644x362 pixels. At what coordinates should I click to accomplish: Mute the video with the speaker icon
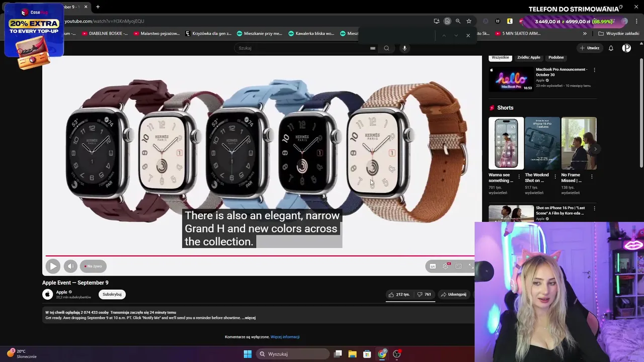70,266
